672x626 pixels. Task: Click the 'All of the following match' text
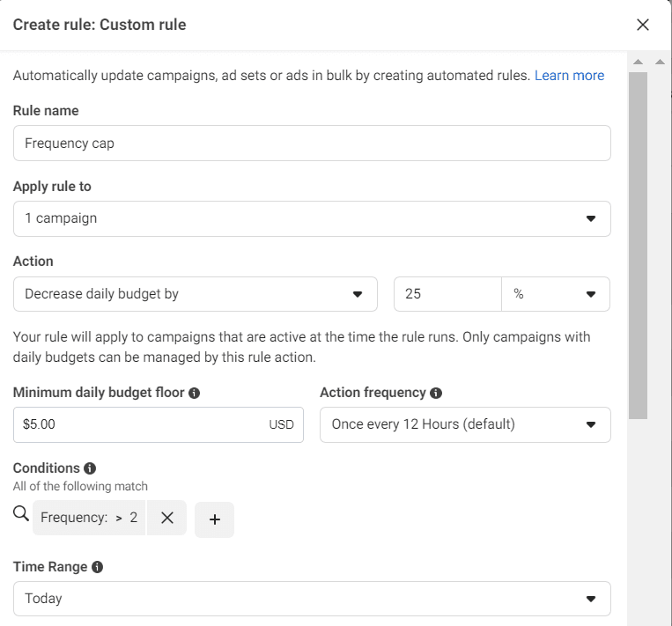coord(80,486)
